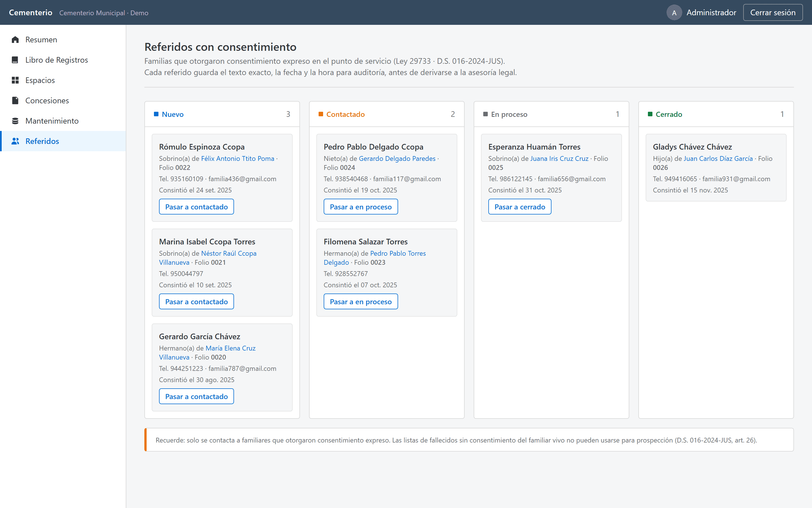Open Juan Carlos Díaz García link
812x508 pixels.
pyautogui.click(x=718, y=158)
